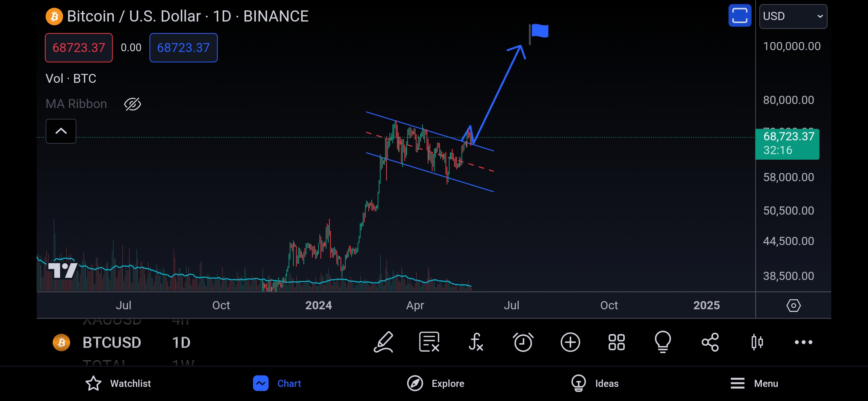Image resolution: width=868 pixels, height=401 pixels.
Task: Tap the Apr label on time axis
Action: click(415, 306)
